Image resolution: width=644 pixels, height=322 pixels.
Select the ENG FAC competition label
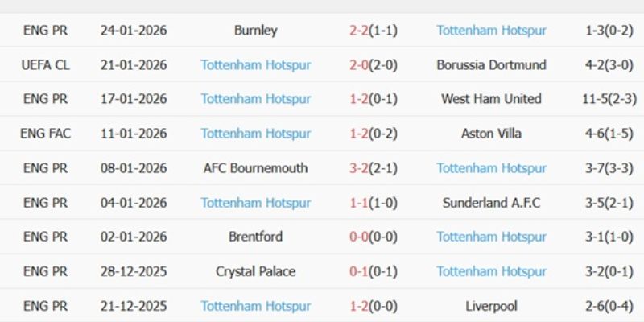point(46,134)
